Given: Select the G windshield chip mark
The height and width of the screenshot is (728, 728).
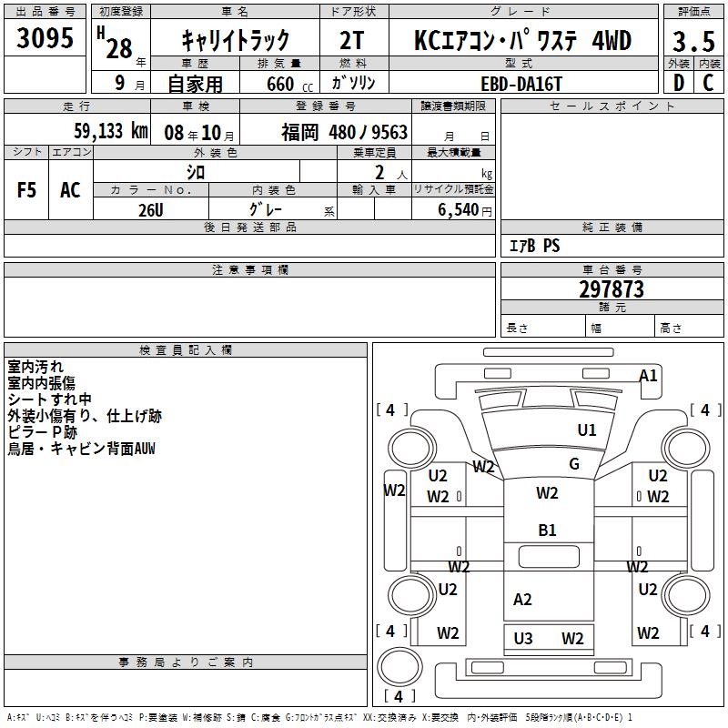Looking at the screenshot, I should click(x=574, y=464).
